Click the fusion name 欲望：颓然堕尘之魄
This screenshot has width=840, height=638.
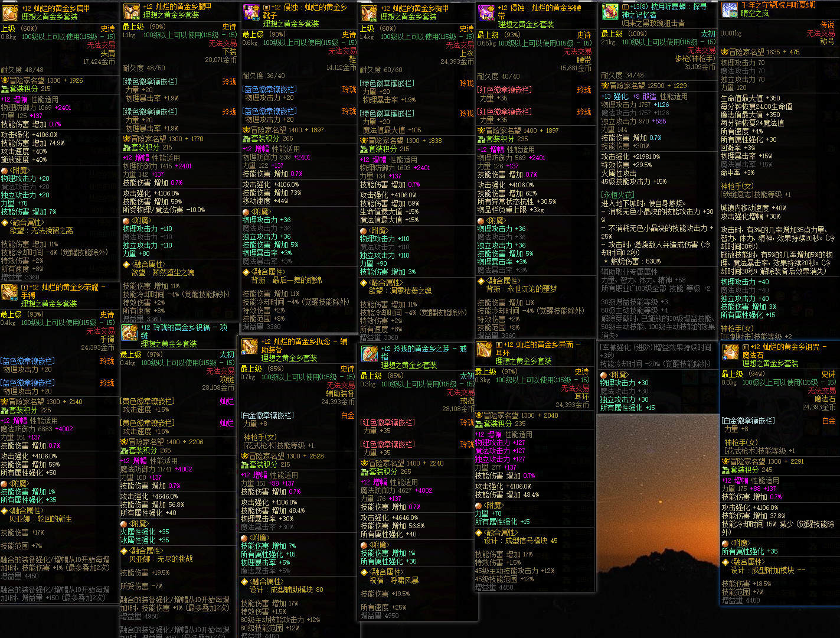[163, 273]
